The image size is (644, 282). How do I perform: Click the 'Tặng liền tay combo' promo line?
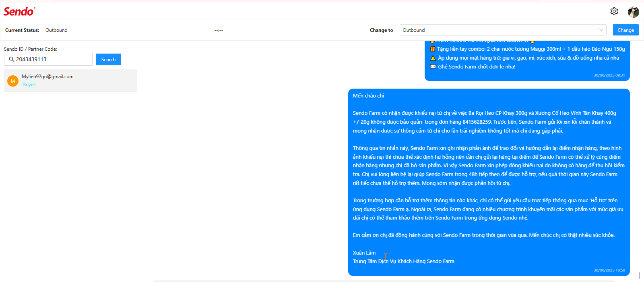(x=531, y=49)
